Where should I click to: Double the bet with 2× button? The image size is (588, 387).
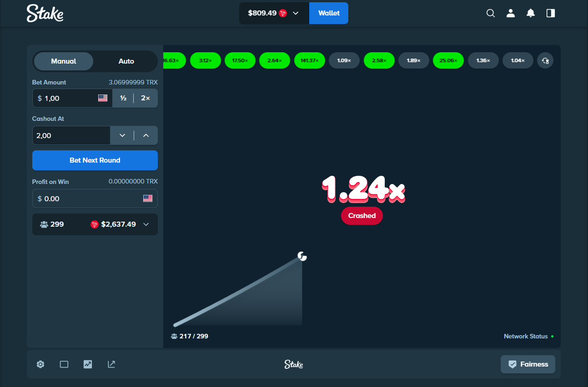coord(146,98)
